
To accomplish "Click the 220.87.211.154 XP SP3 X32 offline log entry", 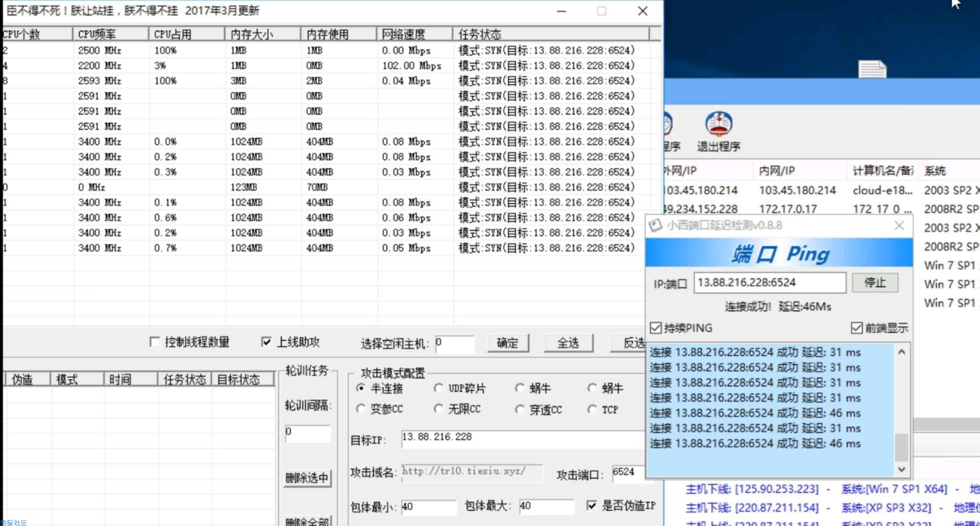I will click(x=832, y=508).
